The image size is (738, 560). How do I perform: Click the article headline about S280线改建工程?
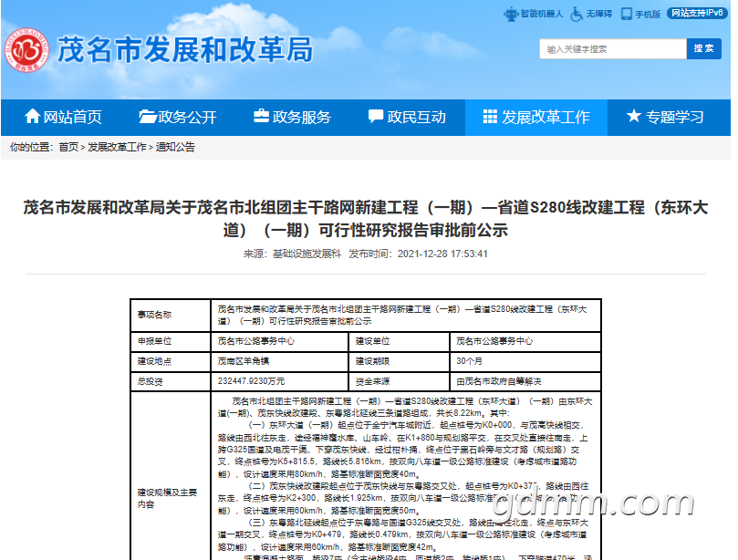click(366, 219)
